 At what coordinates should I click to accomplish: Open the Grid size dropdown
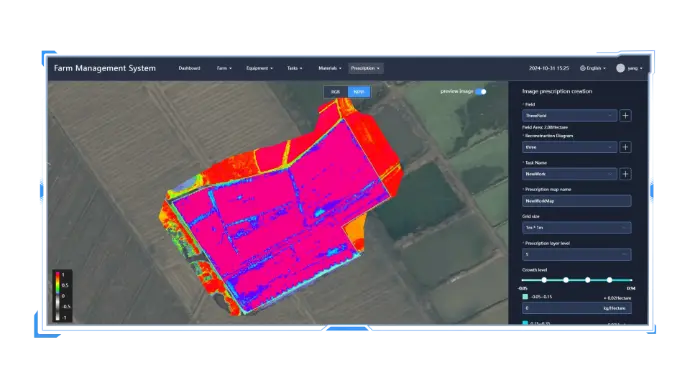click(576, 227)
